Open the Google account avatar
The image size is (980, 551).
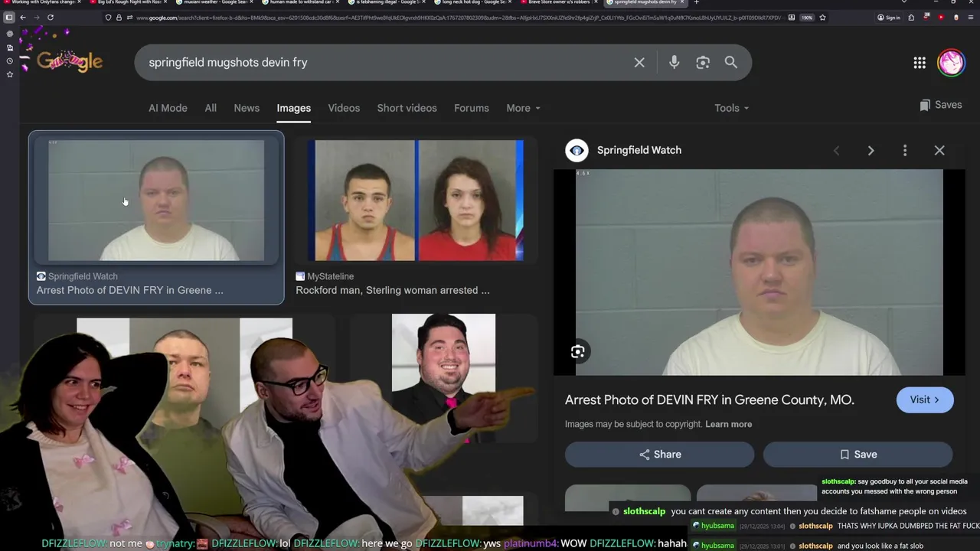point(951,63)
